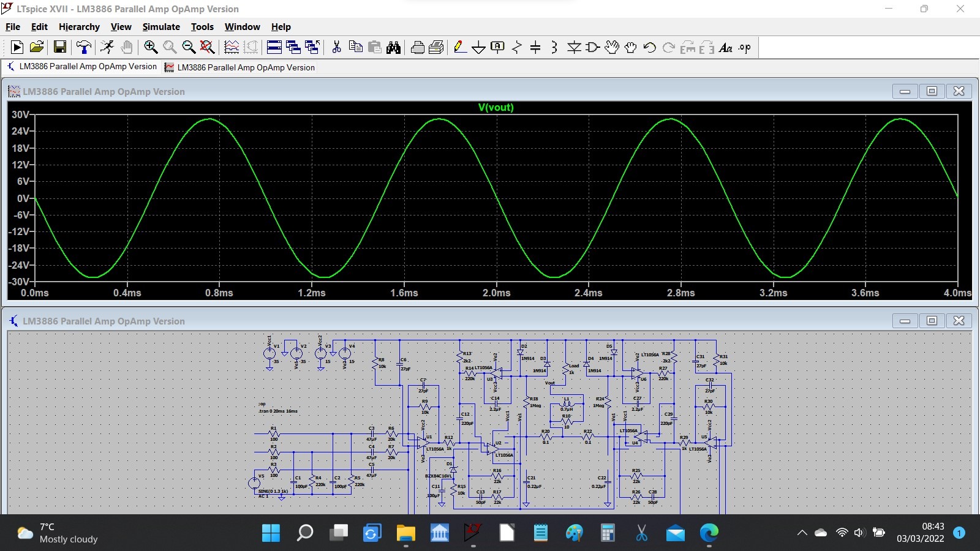
Task: Click the 0V vertical axis label
Action: pos(23,198)
